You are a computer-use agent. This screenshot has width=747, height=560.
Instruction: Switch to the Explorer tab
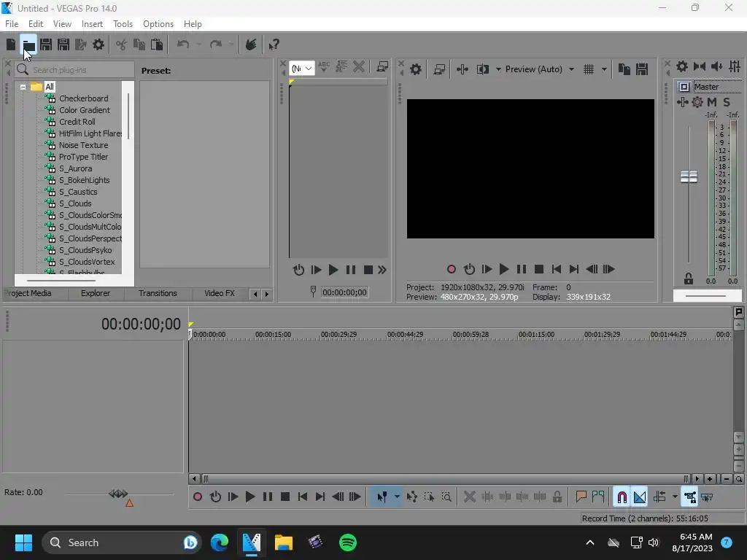point(96,293)
